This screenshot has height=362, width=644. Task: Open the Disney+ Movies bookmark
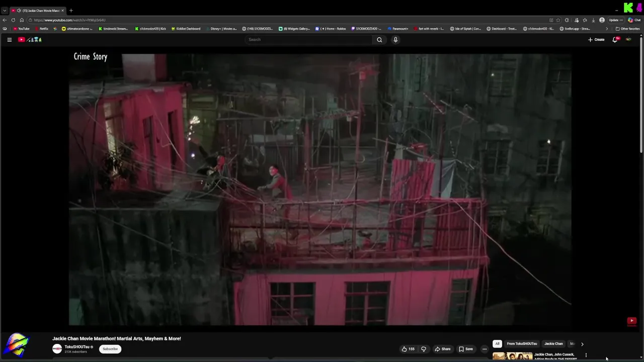221,29
